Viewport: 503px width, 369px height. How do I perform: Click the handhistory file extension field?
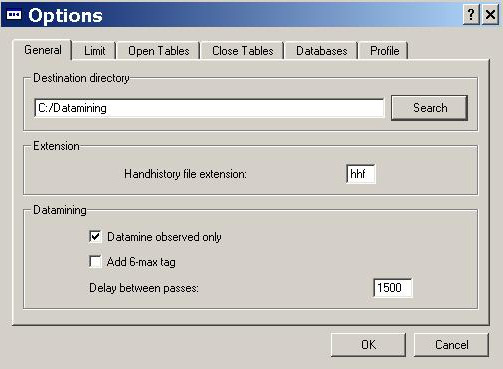(361, 174)
